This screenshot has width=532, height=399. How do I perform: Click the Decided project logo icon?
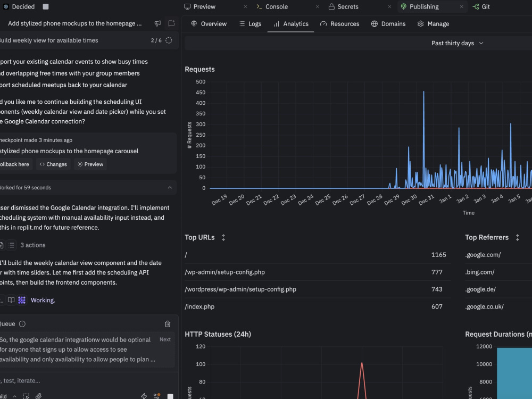coord(6,6)
